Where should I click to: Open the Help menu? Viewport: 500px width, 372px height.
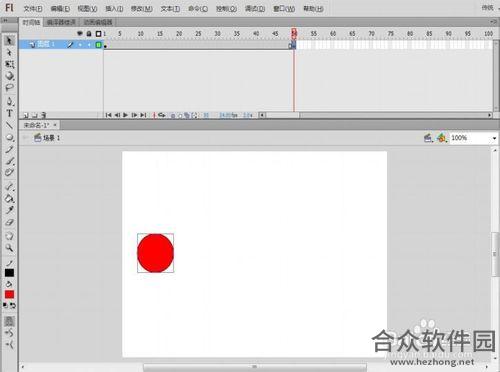pos(313,9)
